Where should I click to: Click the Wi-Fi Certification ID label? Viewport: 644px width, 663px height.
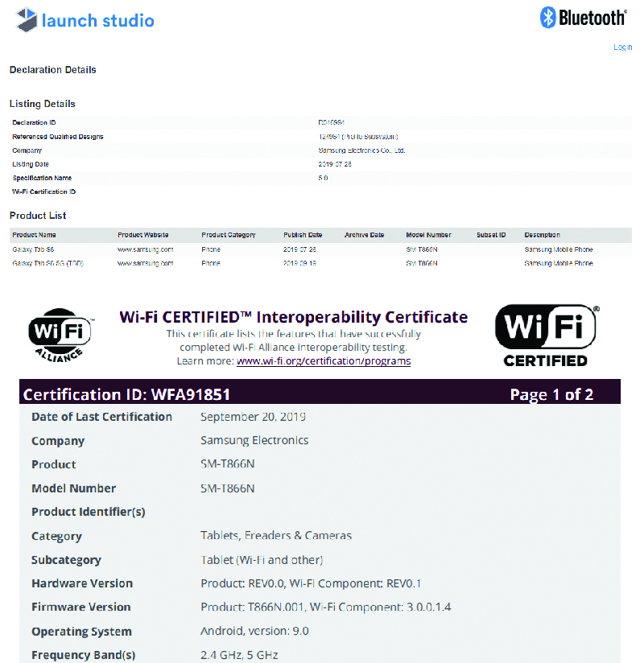(44, 191)
